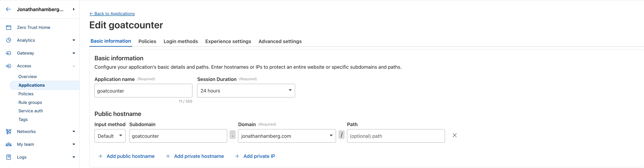Click Add private hostname link
The image size is (644, 168).
199,156
